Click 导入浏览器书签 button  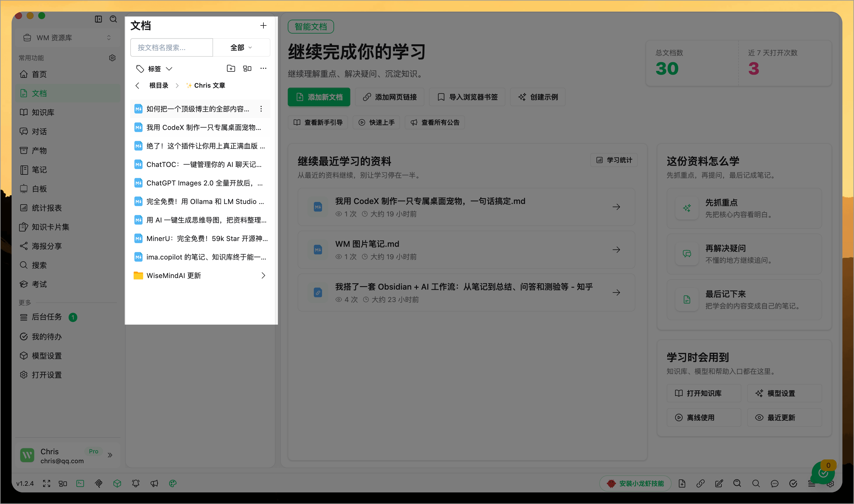coord(467,97)
